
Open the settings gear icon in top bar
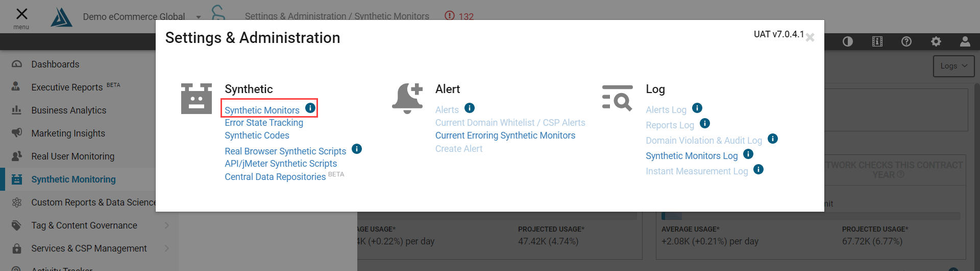click(x=936, y=41)
